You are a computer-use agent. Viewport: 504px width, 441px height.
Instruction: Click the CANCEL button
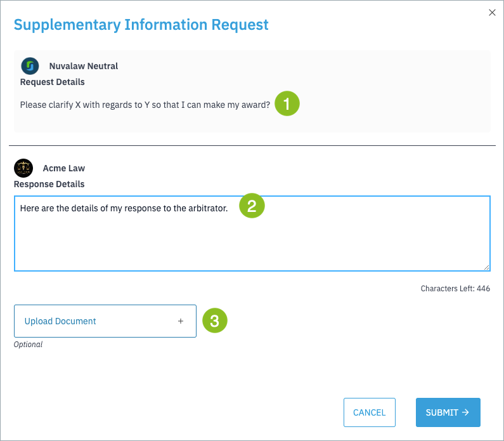[370, 412]
